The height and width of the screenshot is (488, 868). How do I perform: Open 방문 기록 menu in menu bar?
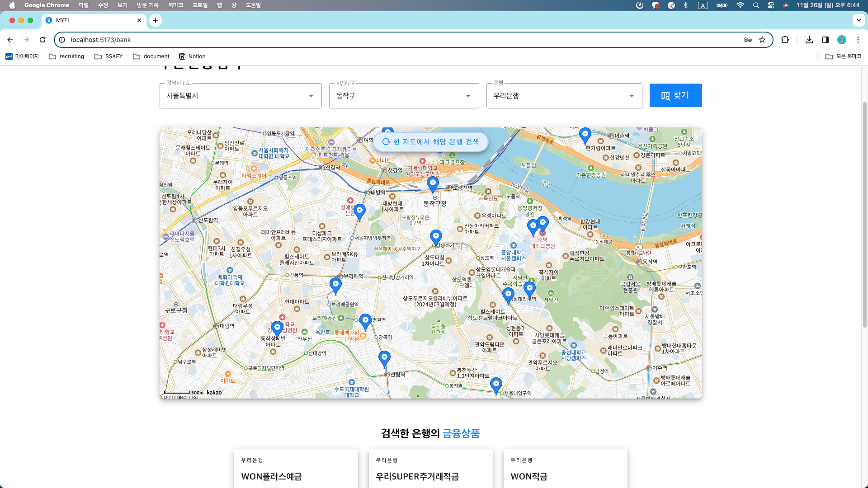(148, 5)
